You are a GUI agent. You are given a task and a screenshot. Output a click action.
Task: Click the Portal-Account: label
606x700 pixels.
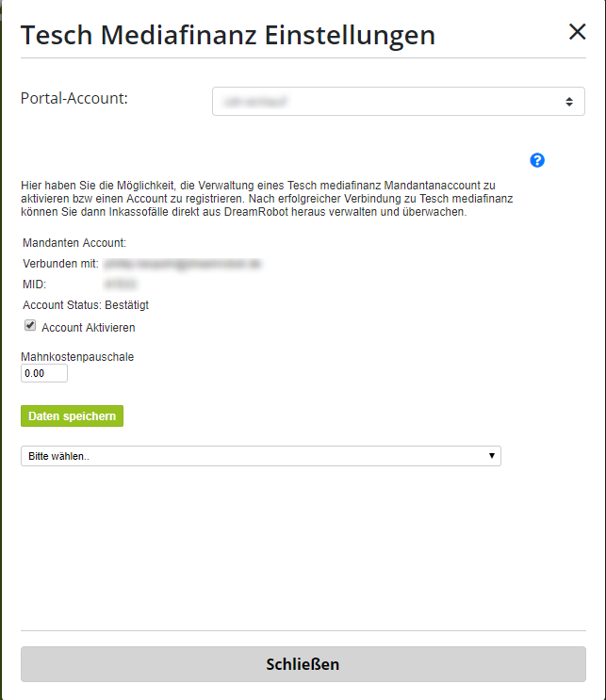pos(74,98)
